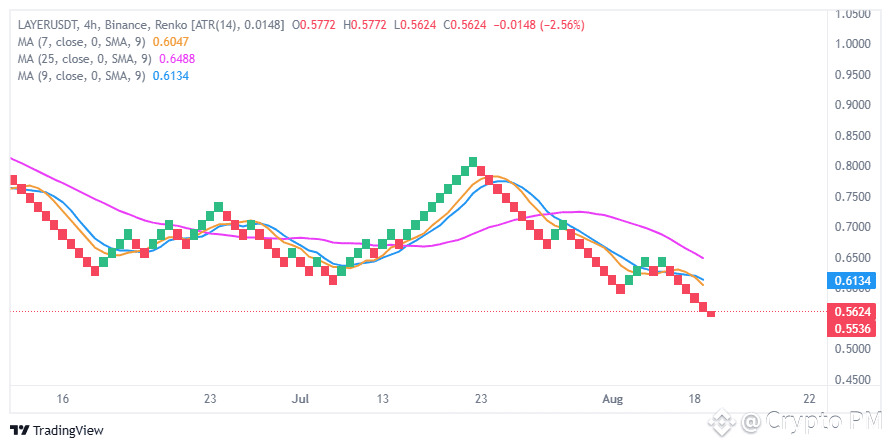Click the Aug label on time axis
This screenshot has height=448, width=891.
coord(613,399)
